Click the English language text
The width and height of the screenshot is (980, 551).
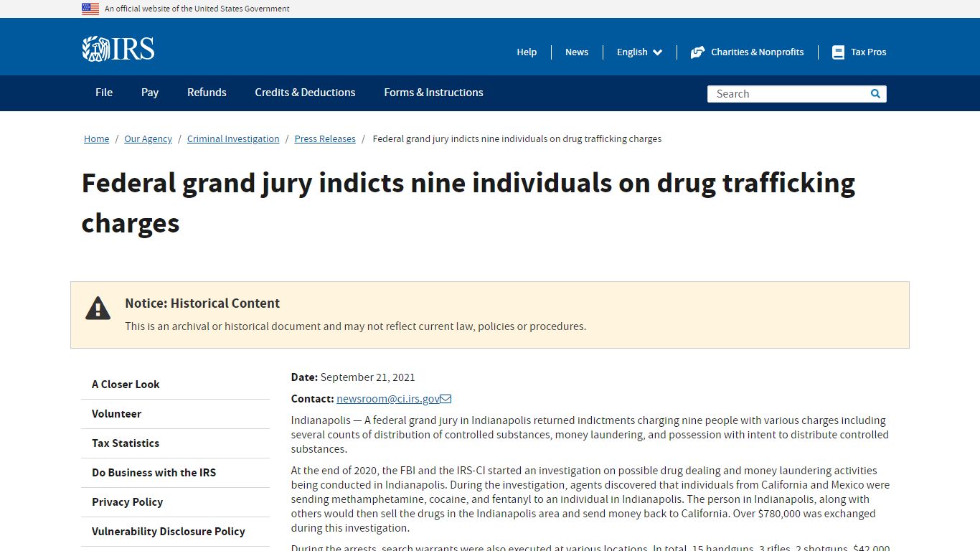632,52
